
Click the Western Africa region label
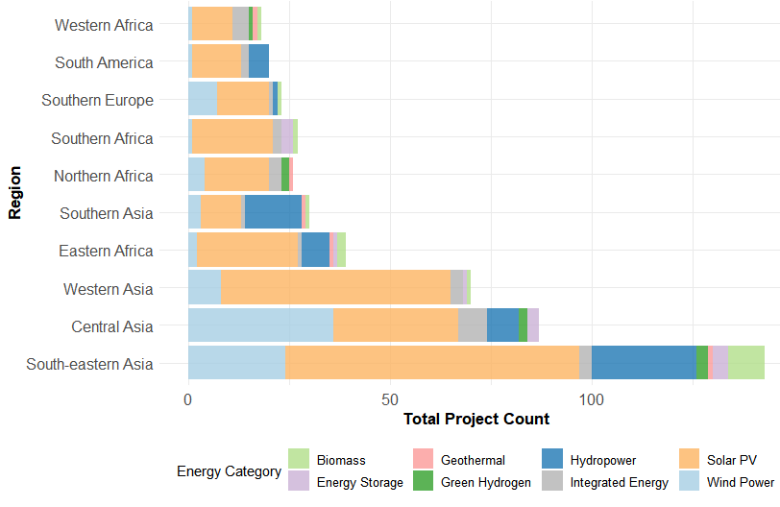[x=104, y=25]
